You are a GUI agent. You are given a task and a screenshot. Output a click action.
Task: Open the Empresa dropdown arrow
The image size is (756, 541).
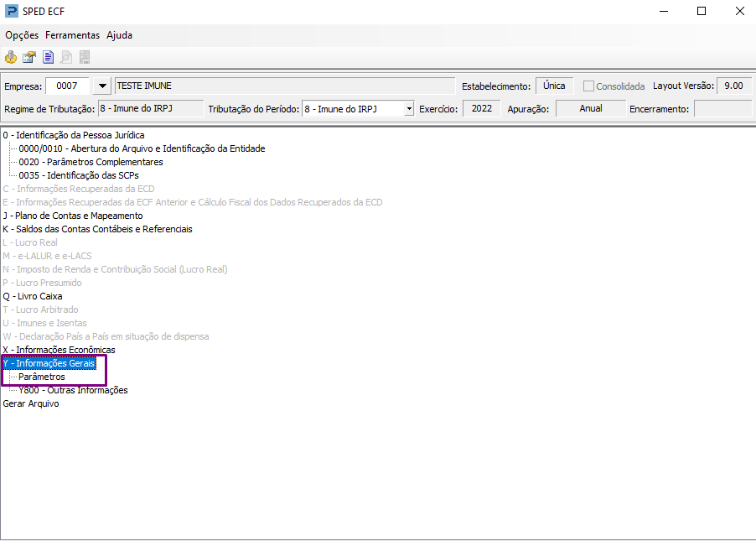click(102, 86)
